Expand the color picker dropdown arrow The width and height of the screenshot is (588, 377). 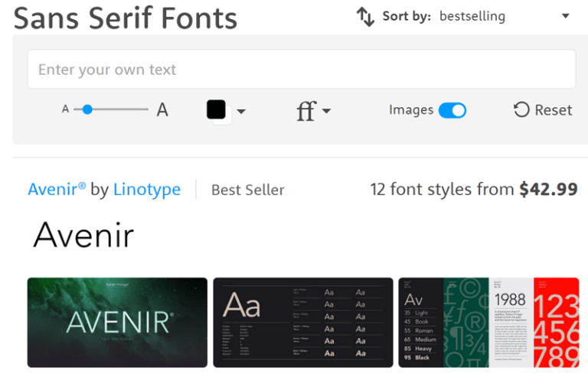pos(241,112)
